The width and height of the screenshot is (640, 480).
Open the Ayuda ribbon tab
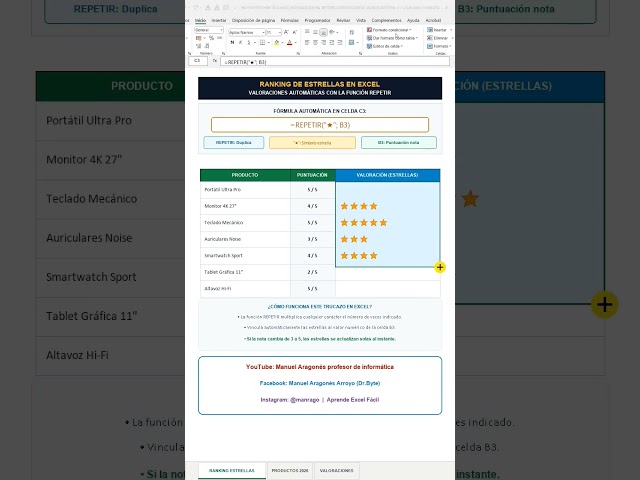coord(413,20)
